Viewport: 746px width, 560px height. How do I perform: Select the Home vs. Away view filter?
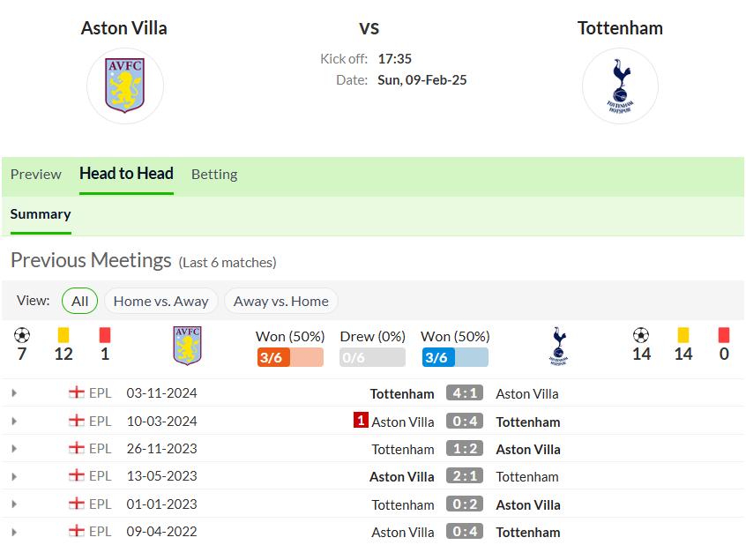[160, 302]
